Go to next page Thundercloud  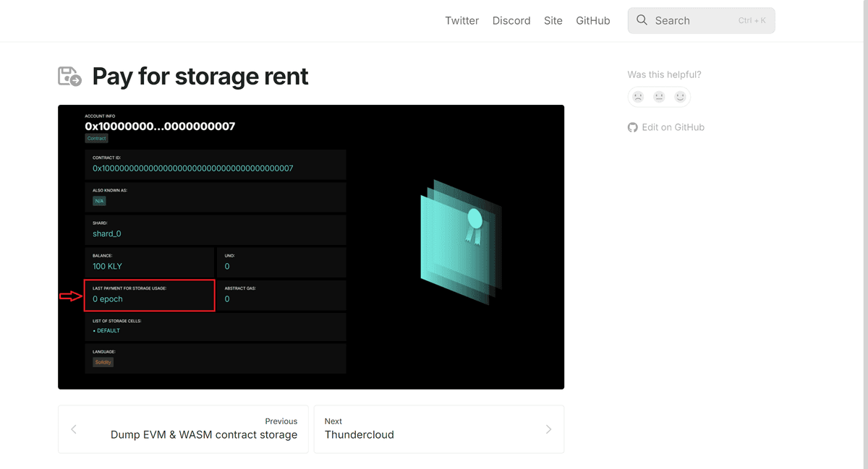[x=359, y=434]
